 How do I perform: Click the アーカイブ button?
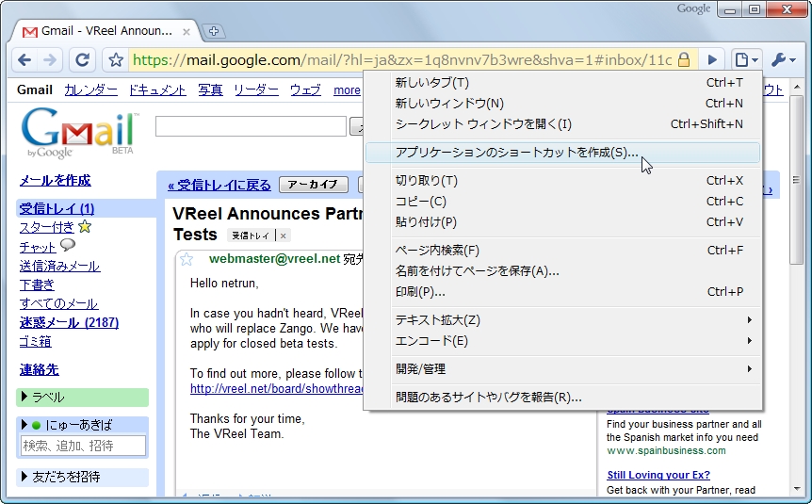pos(314,185)
